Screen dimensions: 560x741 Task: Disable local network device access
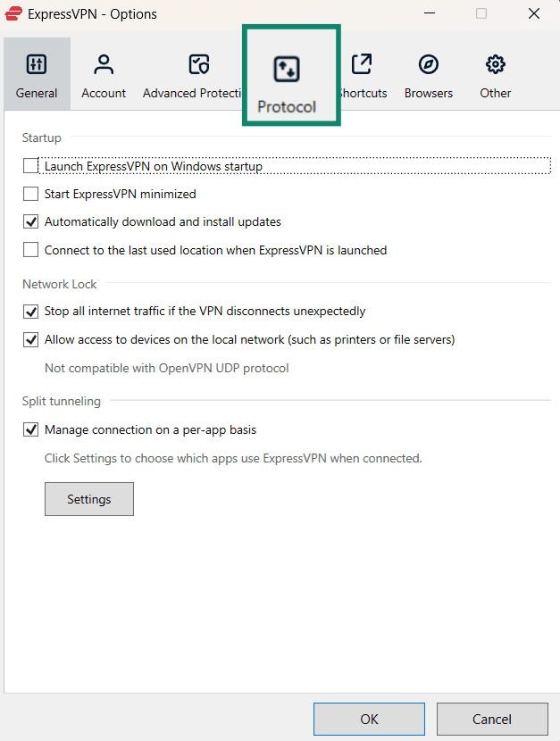coord(30,339)
